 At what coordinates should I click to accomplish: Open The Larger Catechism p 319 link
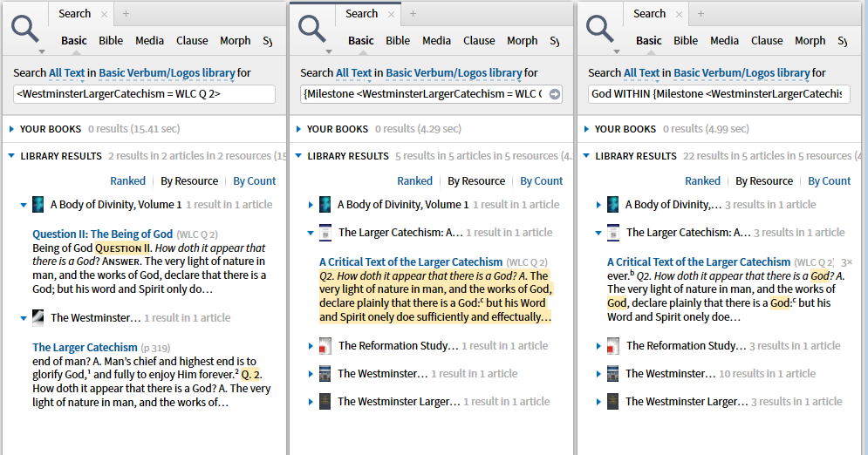point(85,348)
